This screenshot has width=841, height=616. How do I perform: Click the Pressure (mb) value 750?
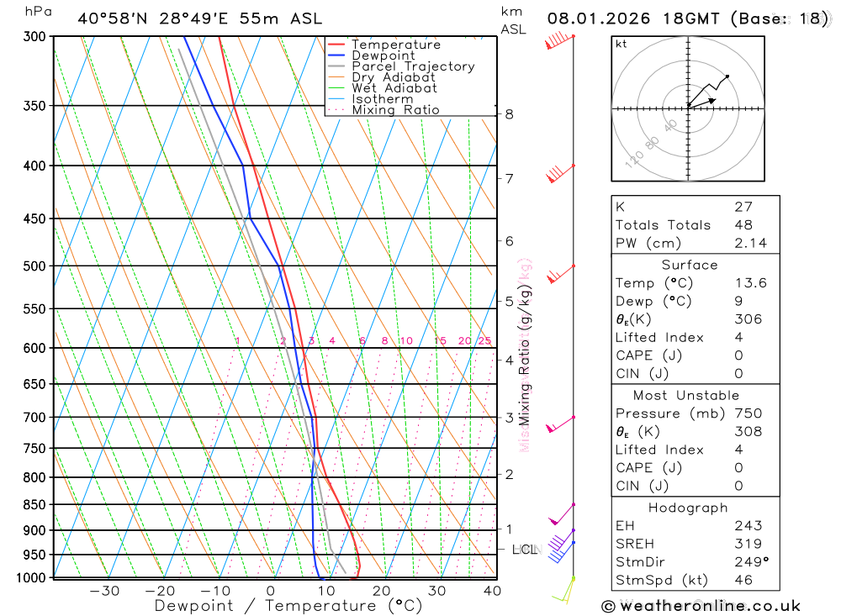(748, 413)
